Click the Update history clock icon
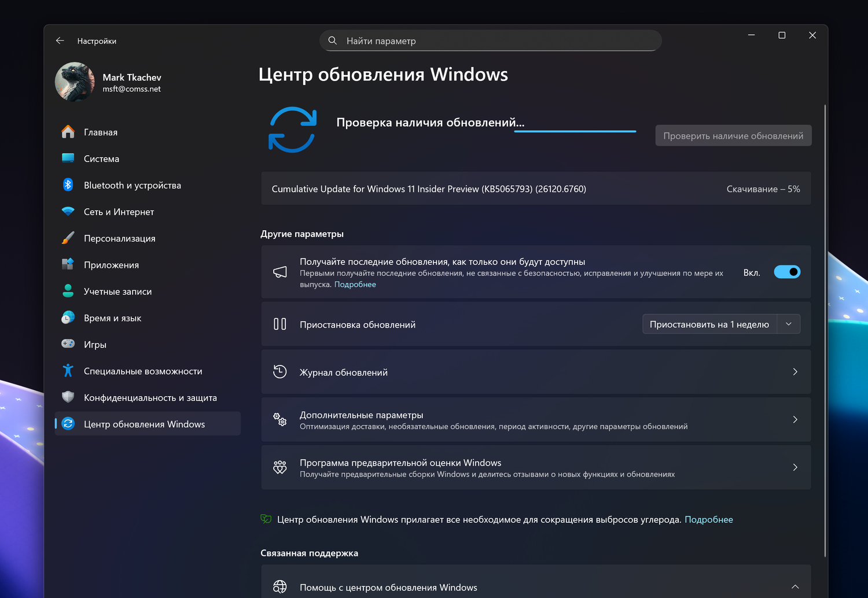 [280, 372]
